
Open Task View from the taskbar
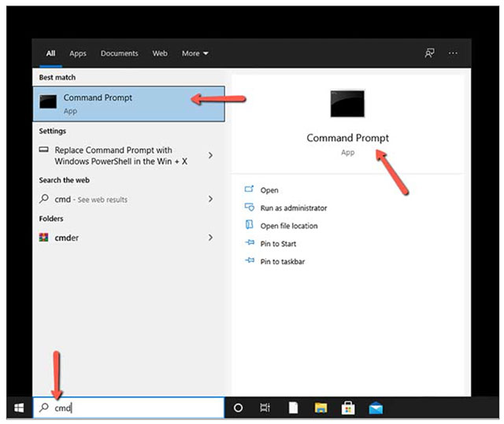[x=265, y=408]
